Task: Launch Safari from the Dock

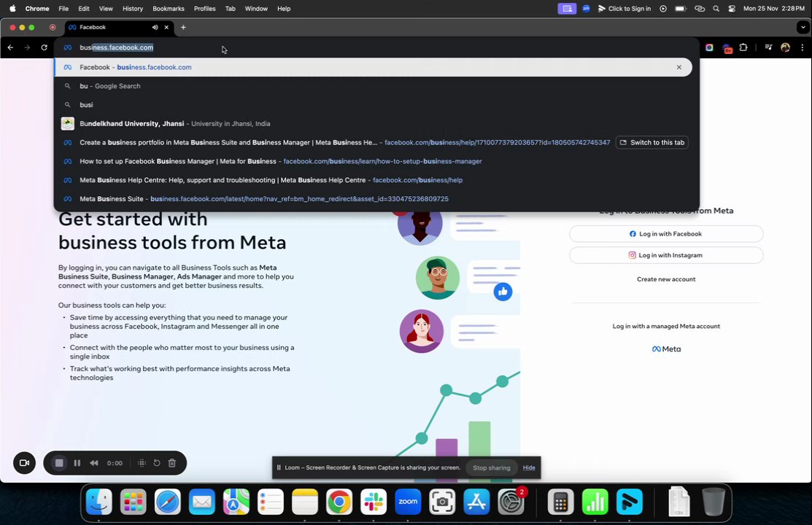Action: (167, 502)
